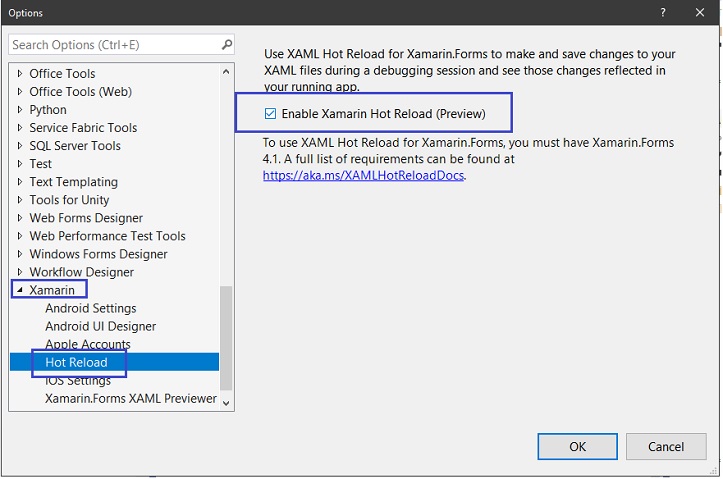Select Workflow Designer category
Screen dimensions: 723x479
[x=82, y=272]
